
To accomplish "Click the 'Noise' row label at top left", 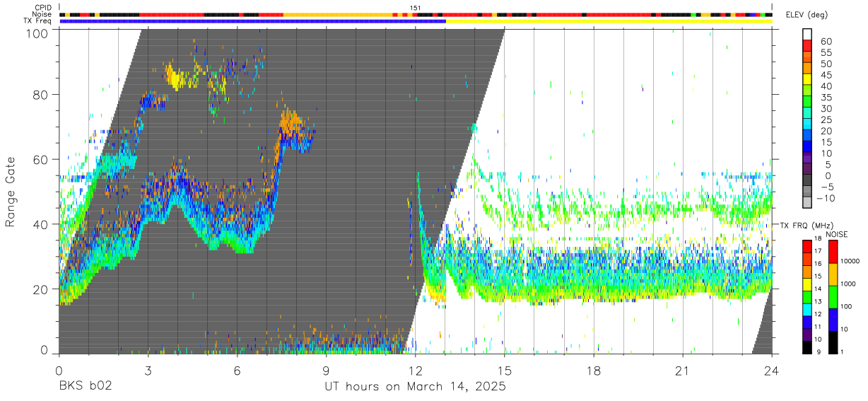I will pos(43,14).
